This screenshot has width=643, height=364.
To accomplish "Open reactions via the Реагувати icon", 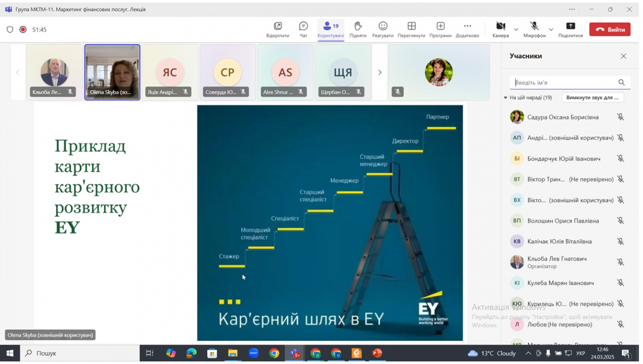I will (x=383, y=26).
